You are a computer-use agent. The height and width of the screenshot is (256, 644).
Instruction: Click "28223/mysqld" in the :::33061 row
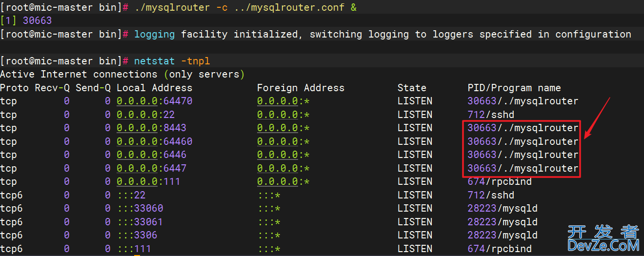pos(503,222)
